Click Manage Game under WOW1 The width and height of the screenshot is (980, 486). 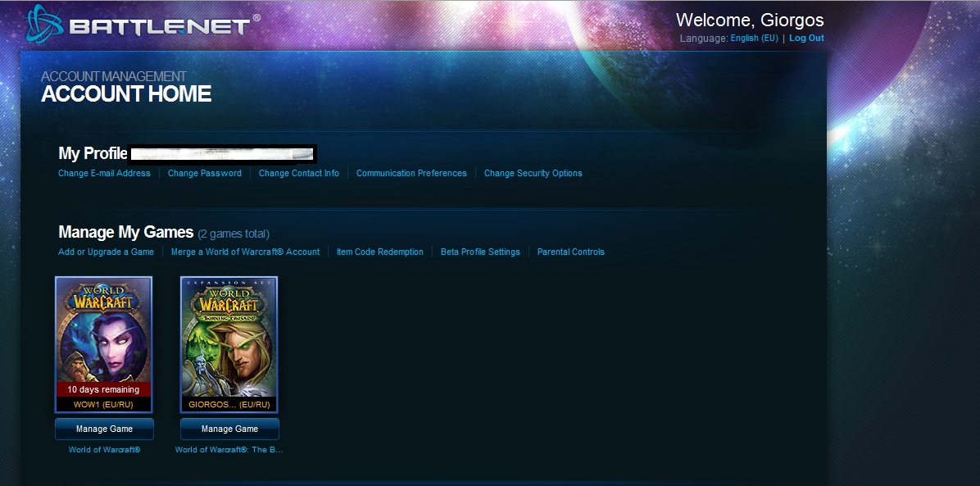click(104, 429)
